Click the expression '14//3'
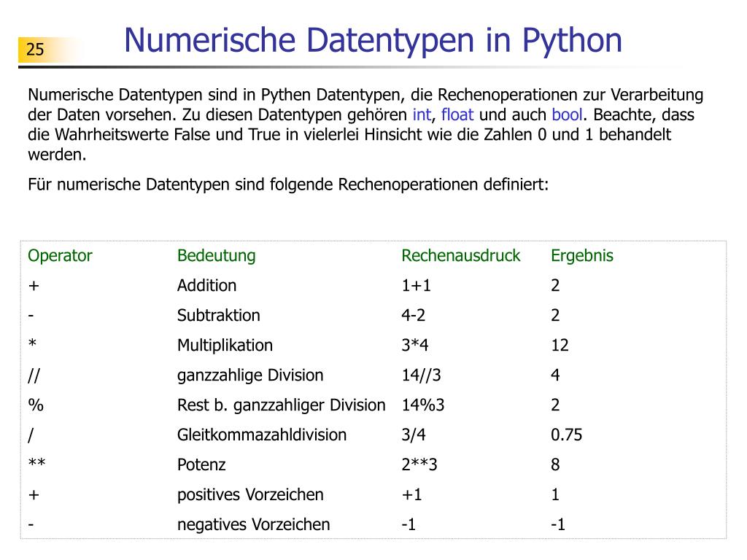Screen dimensions: 747x560 coord(421,376)
